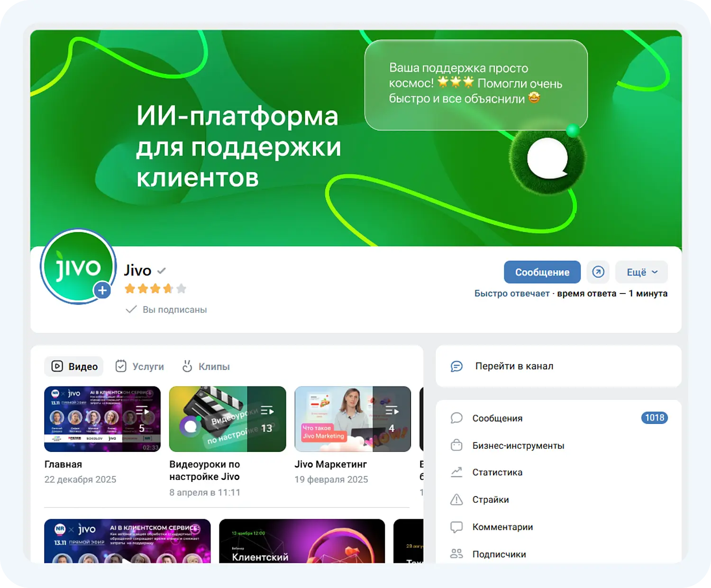Click the star rating under Jivo
The width and height of the screenshot is (711, 588).
coord(155,288)
